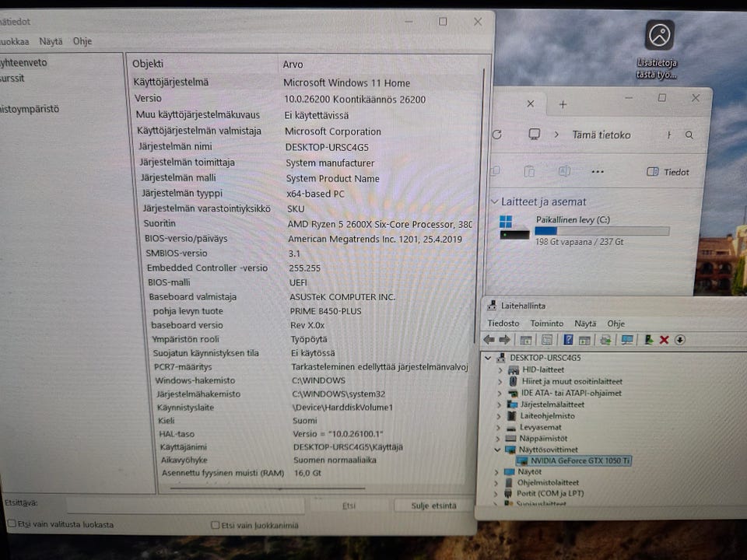Image resolution: width=747 pixels, height=560 pixels.
Task: Click the breadcrumb chevron before Tämä tietoko
Action: pos(556,135)
